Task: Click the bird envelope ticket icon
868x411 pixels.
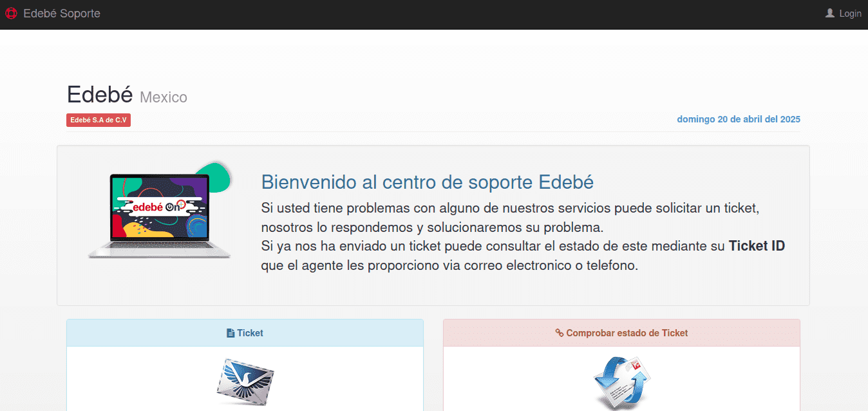Action: (245, 382)
